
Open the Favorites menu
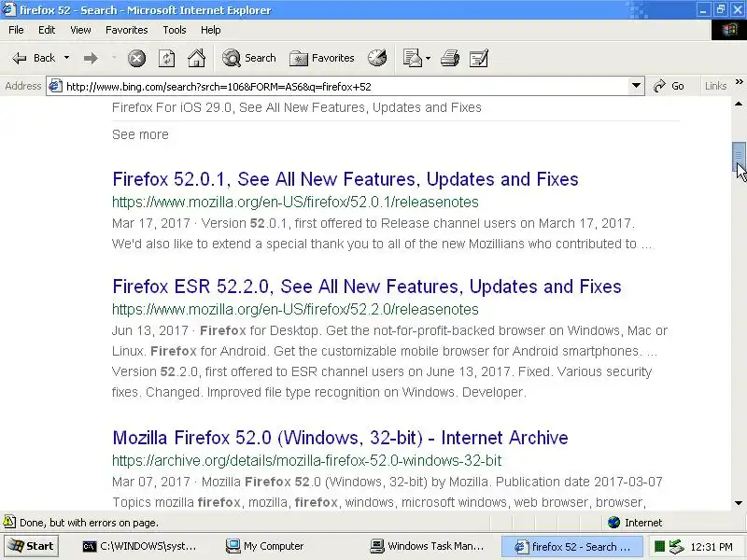click(x=127, y=30)
